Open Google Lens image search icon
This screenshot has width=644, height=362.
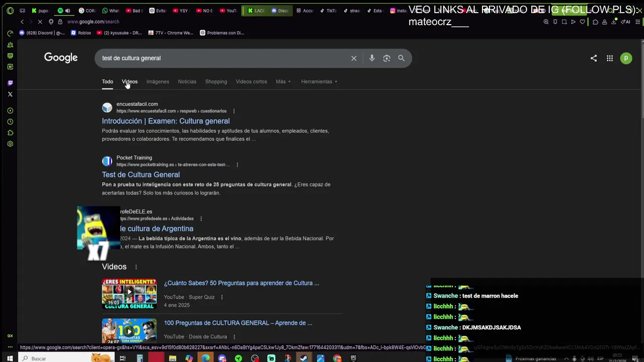pyautogui.click(x=386, y=58)
